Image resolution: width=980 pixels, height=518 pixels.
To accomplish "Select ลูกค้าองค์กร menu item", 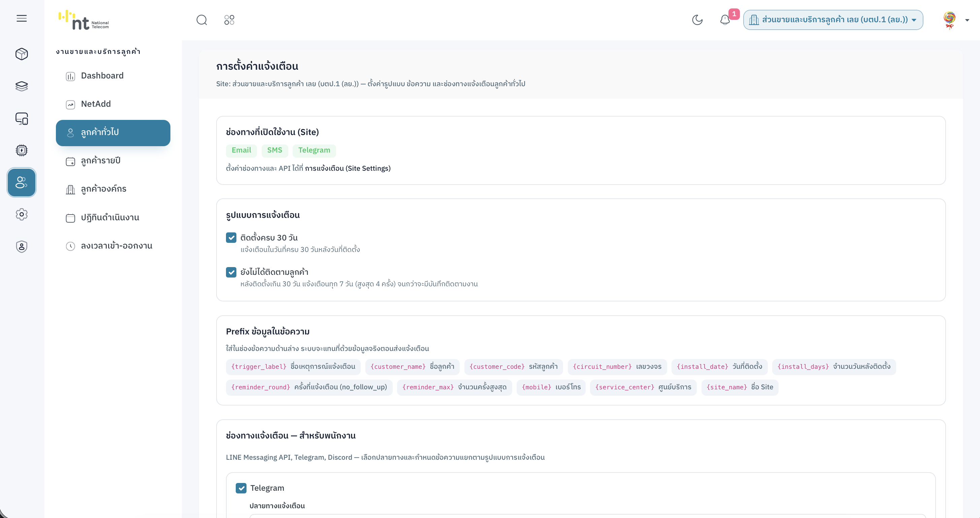I will [x=113, y=189].
